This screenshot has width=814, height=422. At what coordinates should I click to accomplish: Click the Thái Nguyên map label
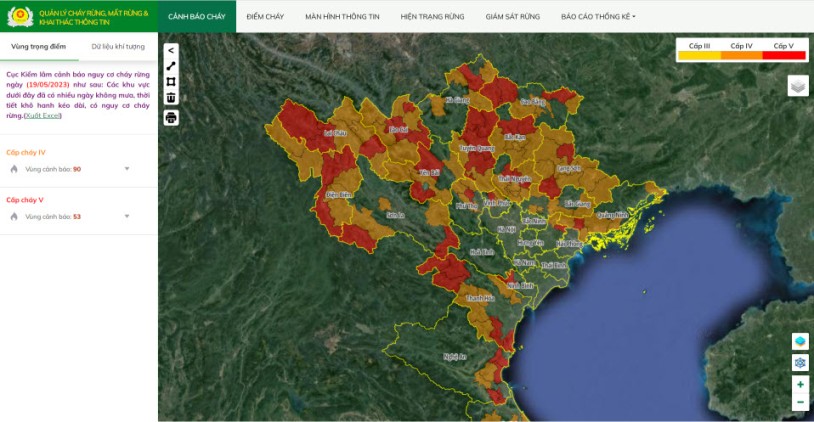[x=515, y=179]
